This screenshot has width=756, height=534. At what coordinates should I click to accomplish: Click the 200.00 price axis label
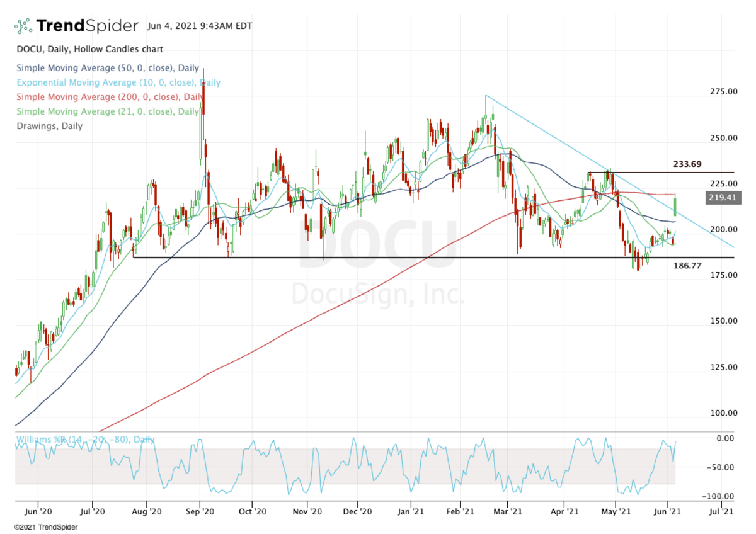pyautogui.click(x=723, y=230)
